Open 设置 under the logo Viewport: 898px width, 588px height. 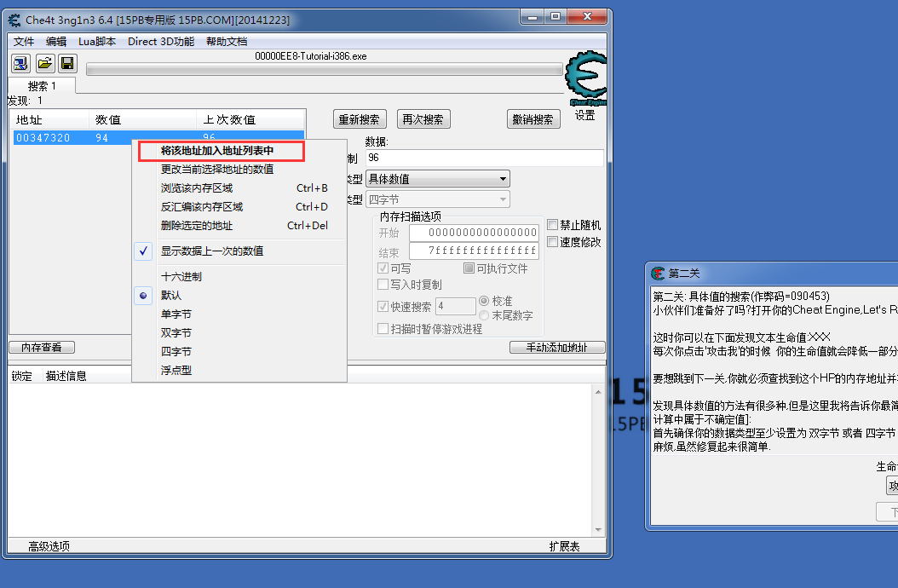coord(584,115)
